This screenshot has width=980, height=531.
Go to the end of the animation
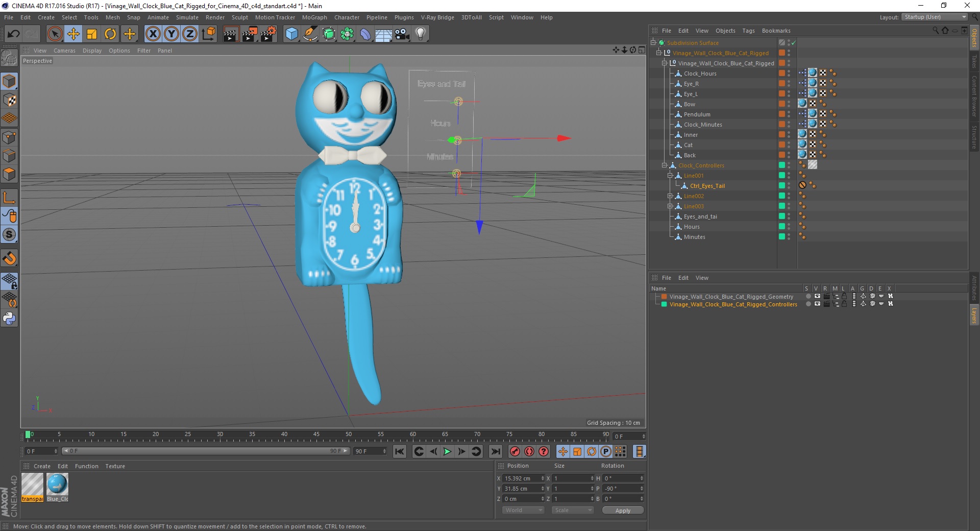click(x=495, y=451)
